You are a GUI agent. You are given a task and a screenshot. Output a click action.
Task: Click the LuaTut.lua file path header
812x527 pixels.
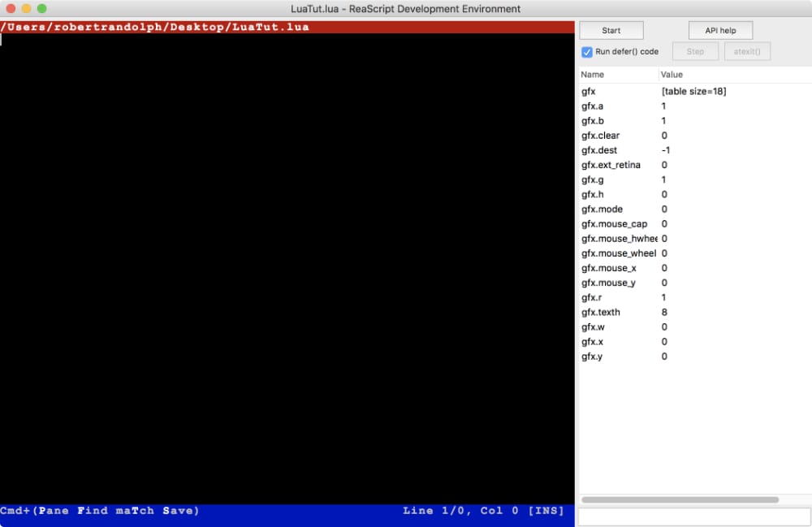156,27
